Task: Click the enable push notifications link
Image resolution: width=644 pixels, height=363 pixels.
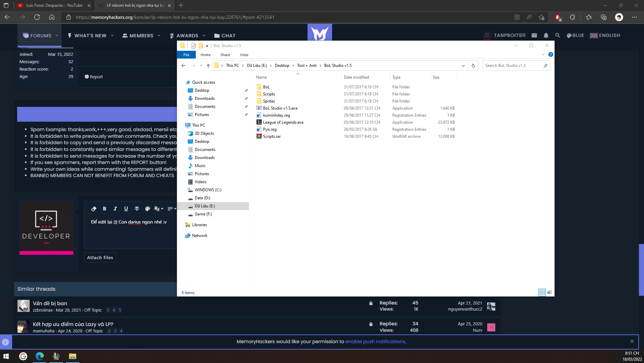Action: (375, 341)
